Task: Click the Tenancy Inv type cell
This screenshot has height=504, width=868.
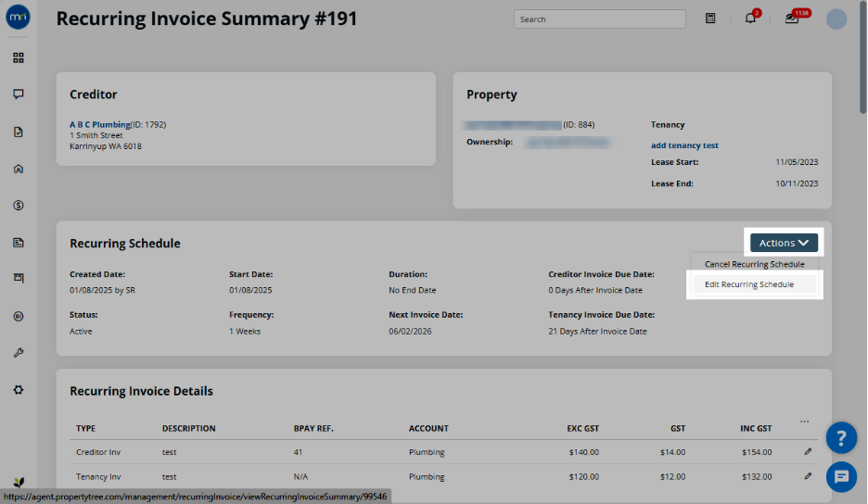Action: 98,476
